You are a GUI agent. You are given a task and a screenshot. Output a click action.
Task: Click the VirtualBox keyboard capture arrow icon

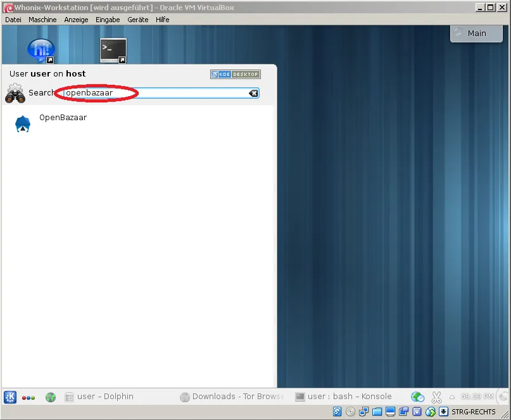pyautogui.click(x=443, y=412)
